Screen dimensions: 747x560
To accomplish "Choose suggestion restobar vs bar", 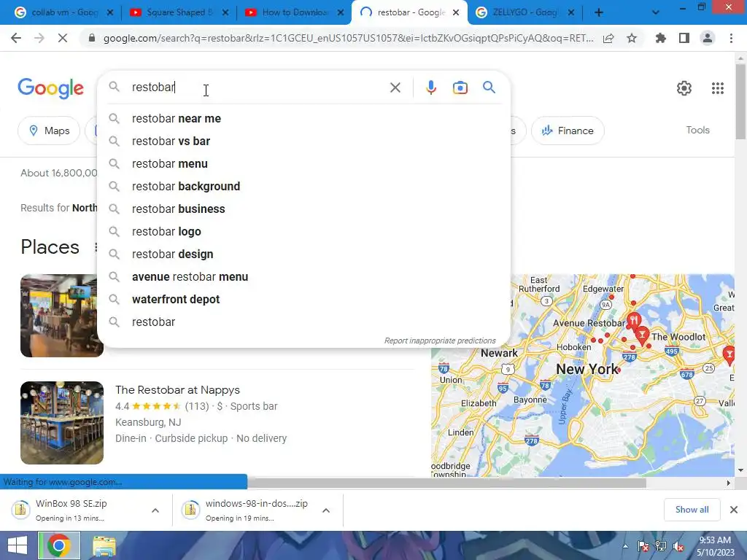I will point(303,141).
